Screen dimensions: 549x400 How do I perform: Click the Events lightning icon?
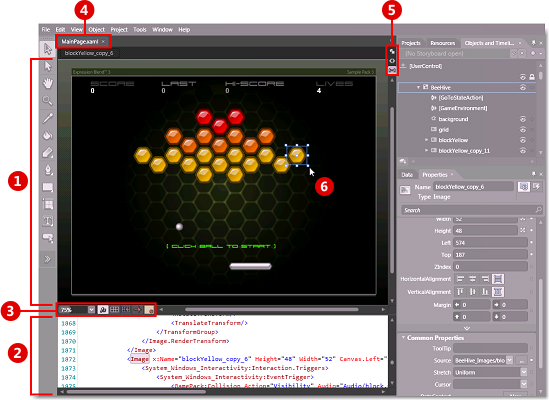[x=537, y=187]
